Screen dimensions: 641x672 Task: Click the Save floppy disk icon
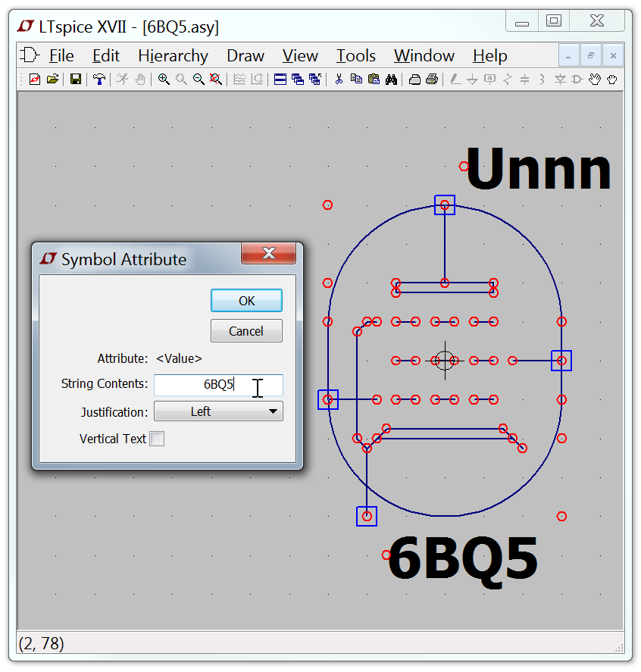(x=76, y=79)
